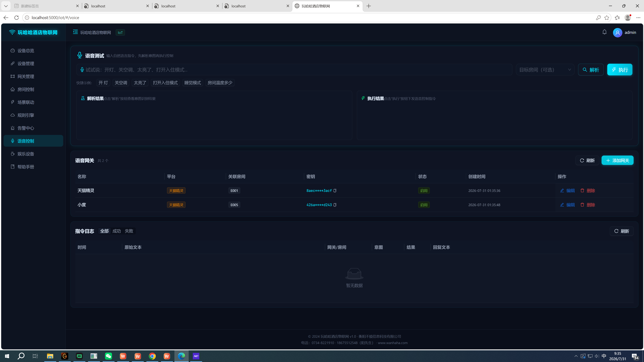View site information icon in address bar

pyautogui.click(x=27, y=18)
